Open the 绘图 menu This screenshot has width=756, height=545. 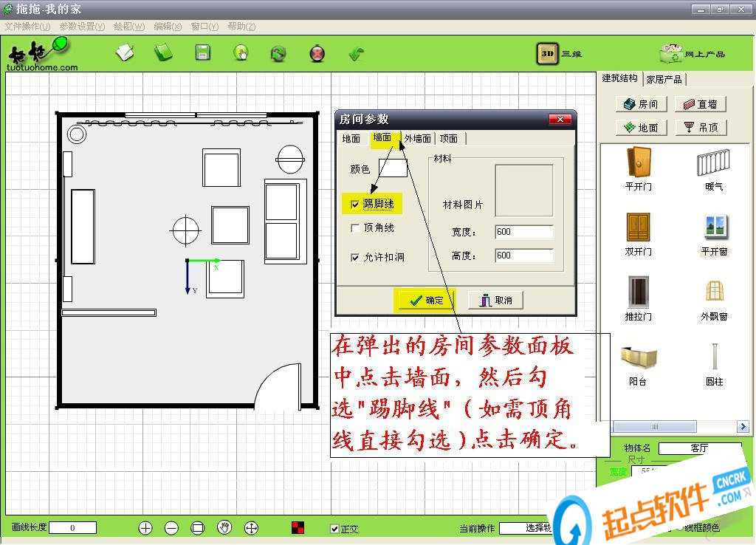point(129,27)
